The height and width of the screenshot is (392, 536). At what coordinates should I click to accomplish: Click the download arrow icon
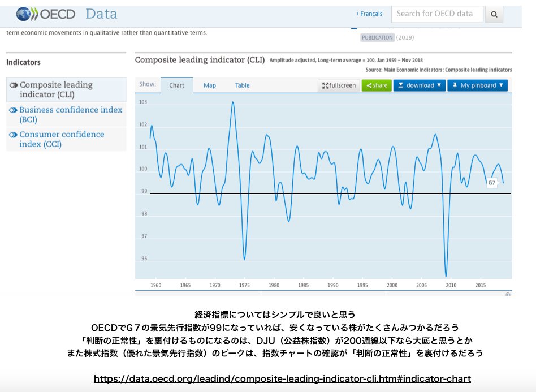point(401,85)
